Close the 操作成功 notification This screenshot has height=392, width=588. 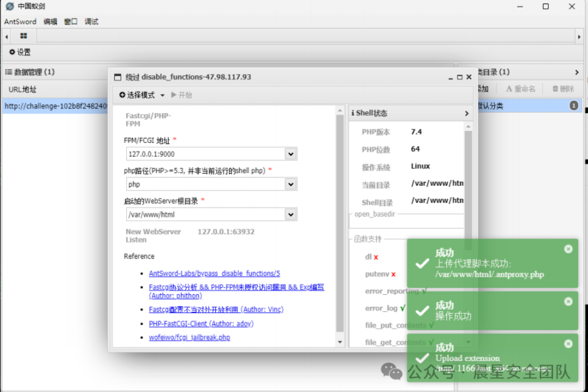tap(568, 301)
